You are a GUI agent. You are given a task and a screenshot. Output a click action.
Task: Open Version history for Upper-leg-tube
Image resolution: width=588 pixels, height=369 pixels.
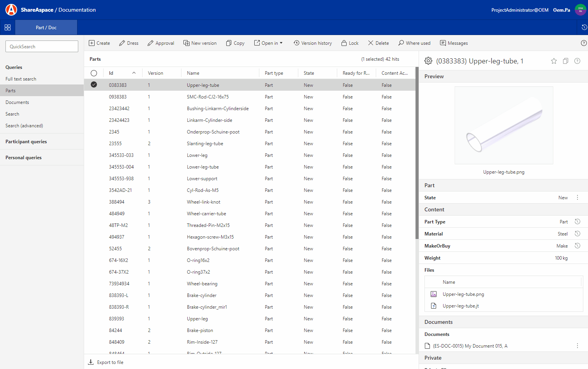point(313,43)
